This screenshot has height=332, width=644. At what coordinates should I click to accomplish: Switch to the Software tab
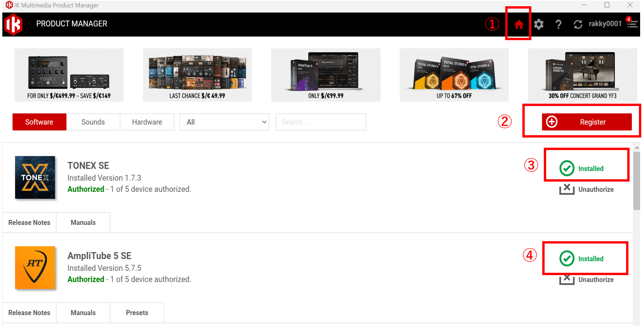coord(39,122)
